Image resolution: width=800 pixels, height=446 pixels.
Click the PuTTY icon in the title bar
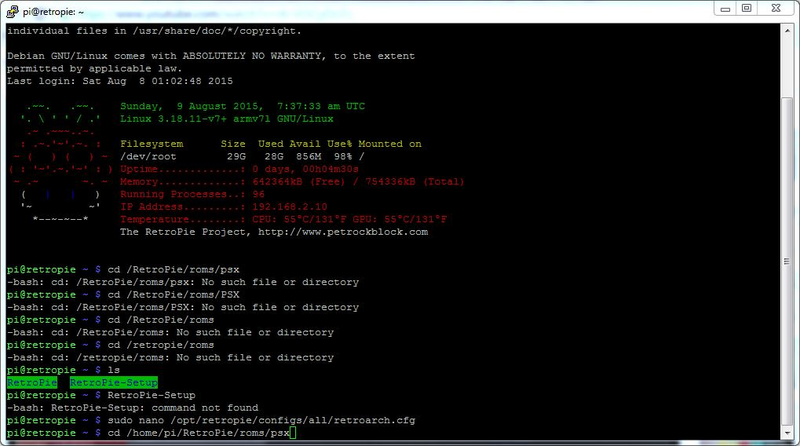click(12, 11)
